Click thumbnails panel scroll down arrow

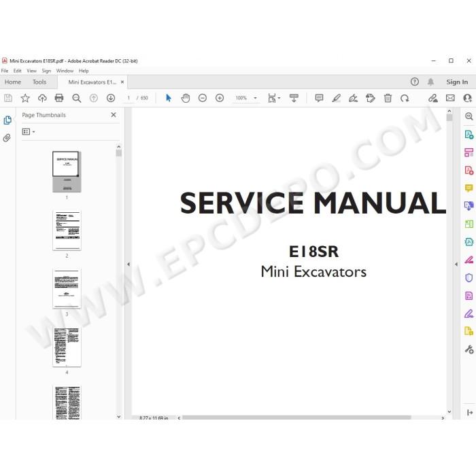tap(119, 417)
